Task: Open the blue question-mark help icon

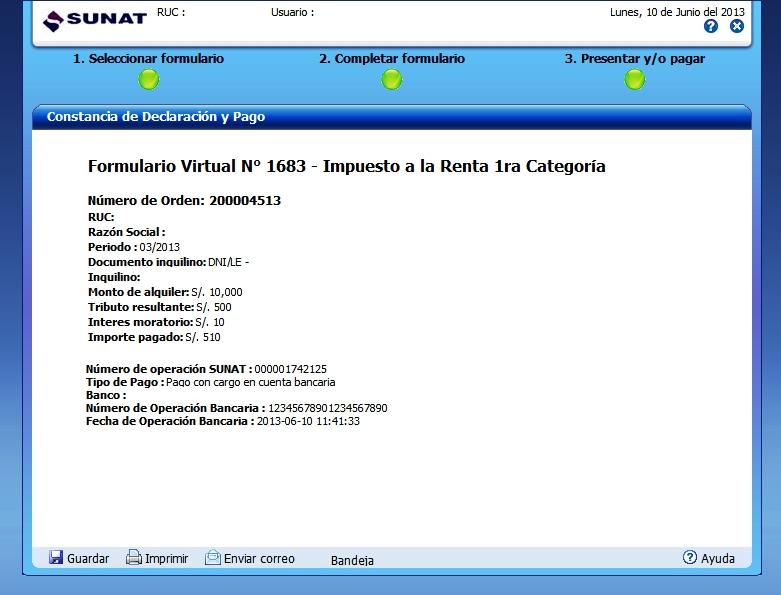Action: (711, 26)
